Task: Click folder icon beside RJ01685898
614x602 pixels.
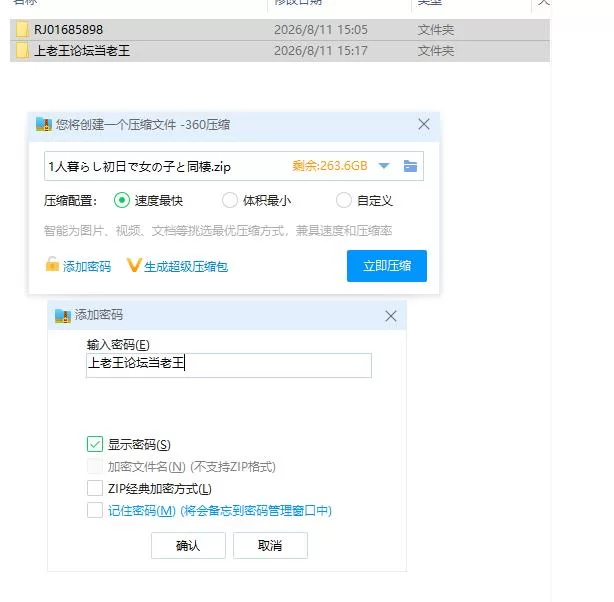Action: (22, 30)
